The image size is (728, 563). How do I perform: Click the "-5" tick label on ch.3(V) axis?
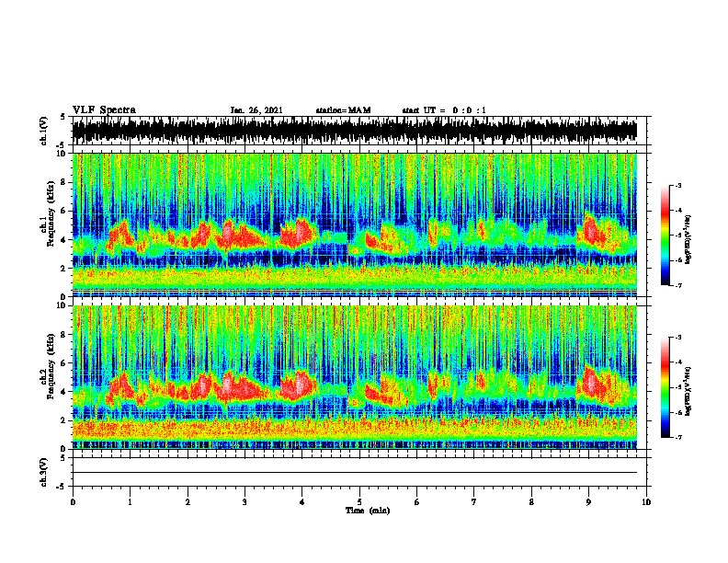[x=63, y=487]
